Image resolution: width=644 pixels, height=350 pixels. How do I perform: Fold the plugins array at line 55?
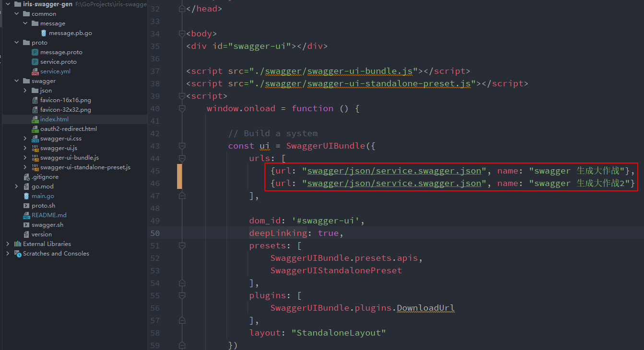[x=182, y=295]
